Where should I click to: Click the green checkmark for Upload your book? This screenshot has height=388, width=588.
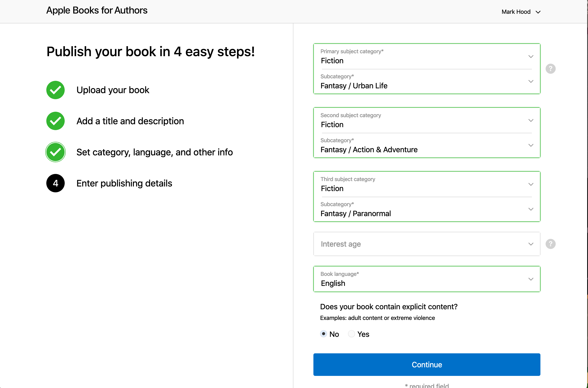point(55,90)
